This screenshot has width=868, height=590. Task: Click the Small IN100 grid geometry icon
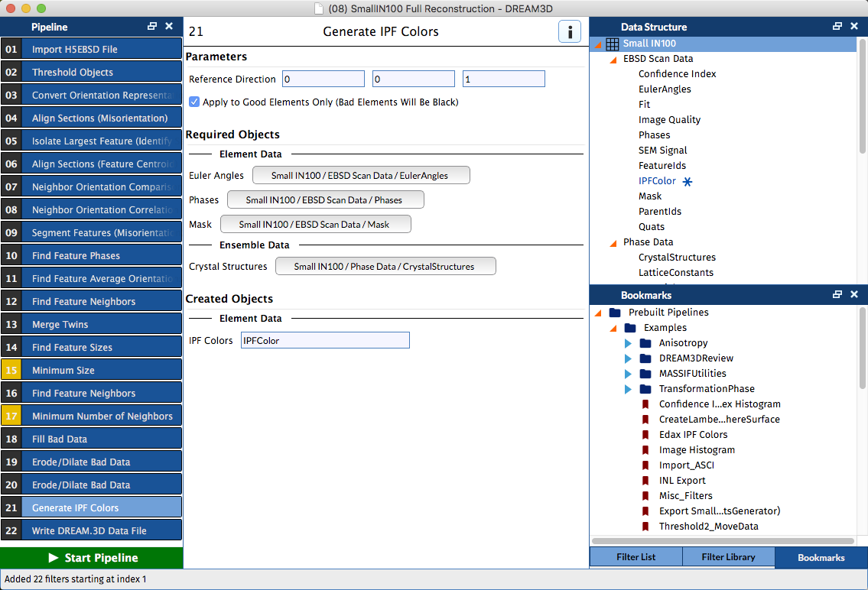[x=613, y=44]
